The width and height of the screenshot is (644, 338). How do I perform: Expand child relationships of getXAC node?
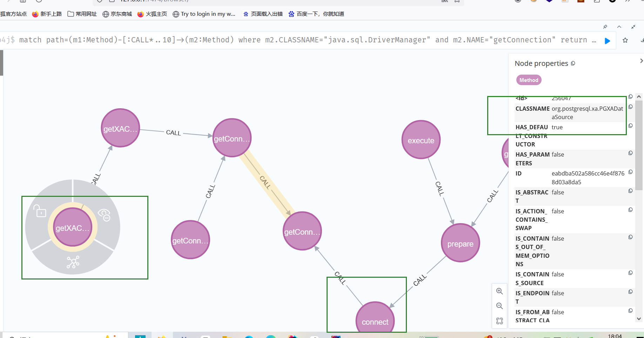pyautogui.click(x=73, y=262)
